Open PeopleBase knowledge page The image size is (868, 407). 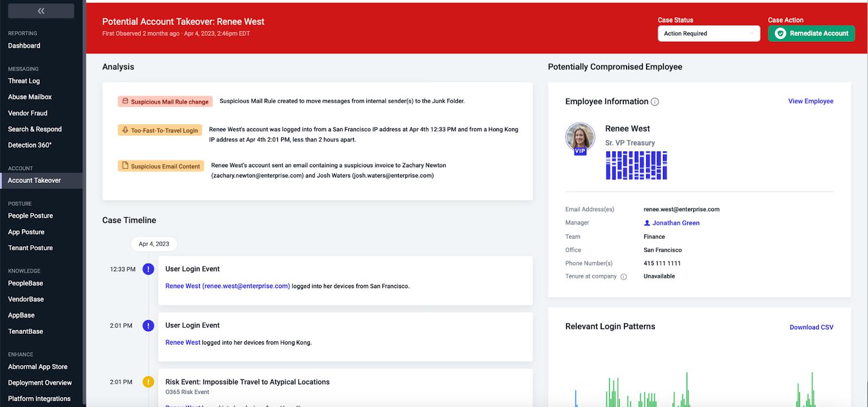coord(25,283)
